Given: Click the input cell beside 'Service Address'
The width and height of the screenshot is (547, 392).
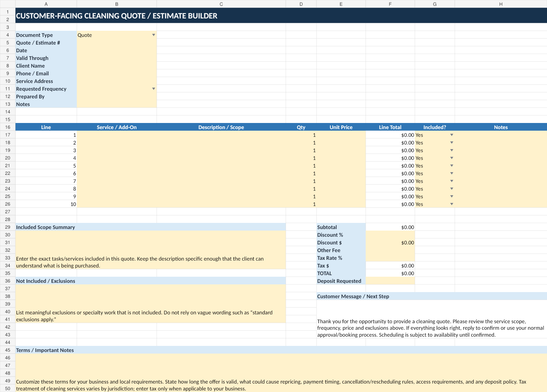Looking at the screenshot, I should [117, 81].
